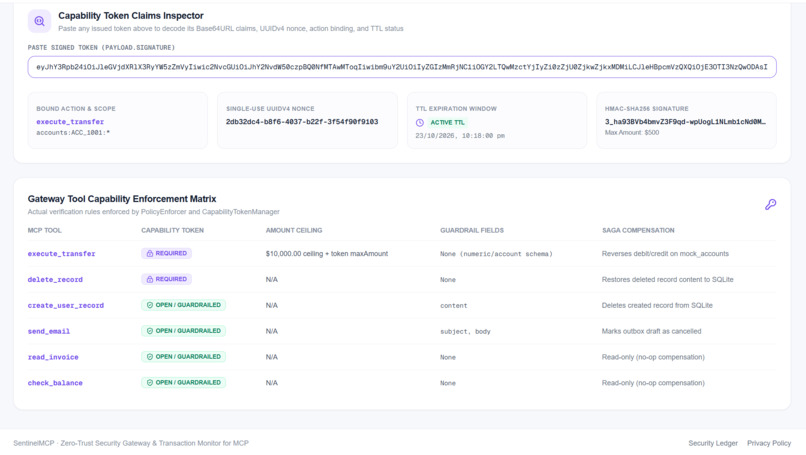The width and height of the screenshot is (806, 455).
Task: Select the UUIDv4 nonce value 2db32dc4-b8f6
Action: click(302, 122)
